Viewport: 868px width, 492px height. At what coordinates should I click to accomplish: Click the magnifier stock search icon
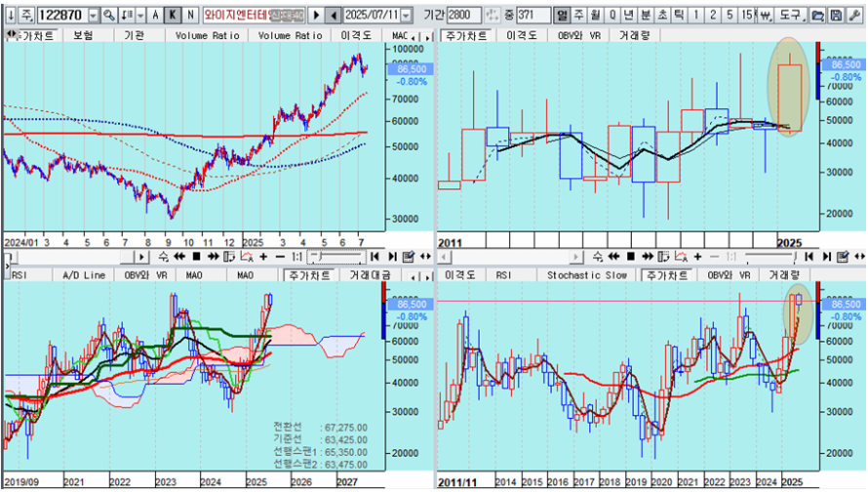108,16
